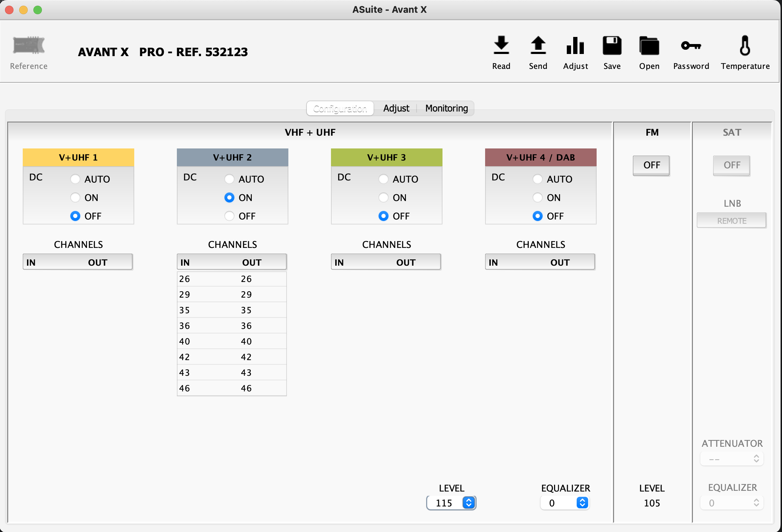The width and height of the screenshot is (782, 532).
Task: Click the Open folder icon
Action: coord(649,45)
